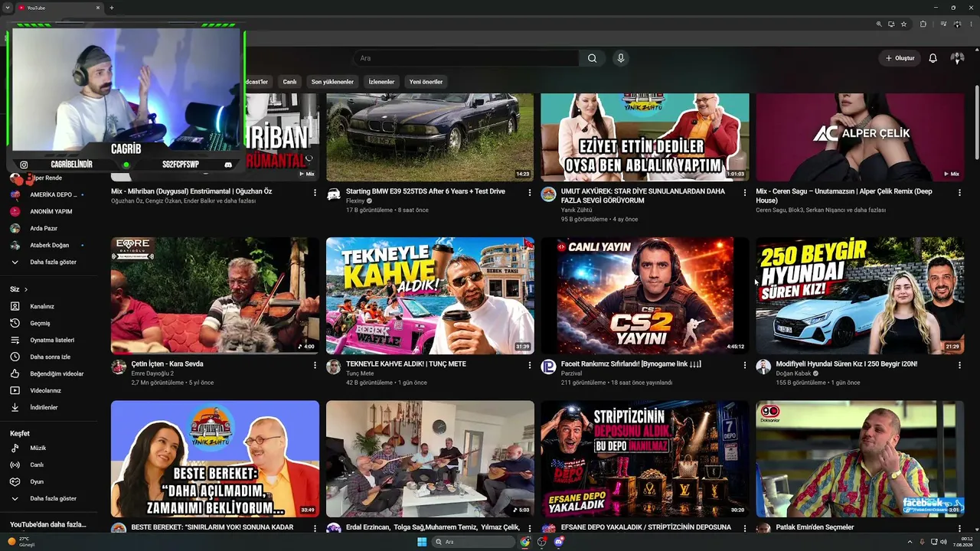Open options for Çetin İçten - Kara Sevda
The image size is (980, 551).
pos(314,365)
